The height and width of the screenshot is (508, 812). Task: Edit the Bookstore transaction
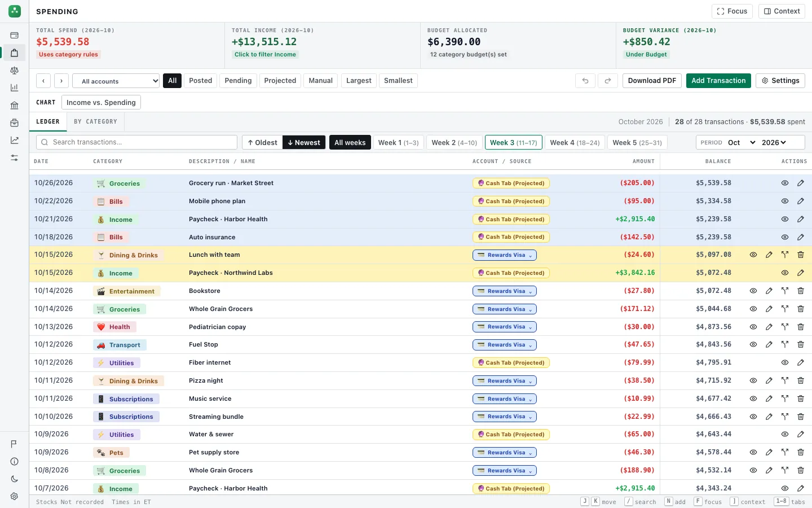coord(769,291)
